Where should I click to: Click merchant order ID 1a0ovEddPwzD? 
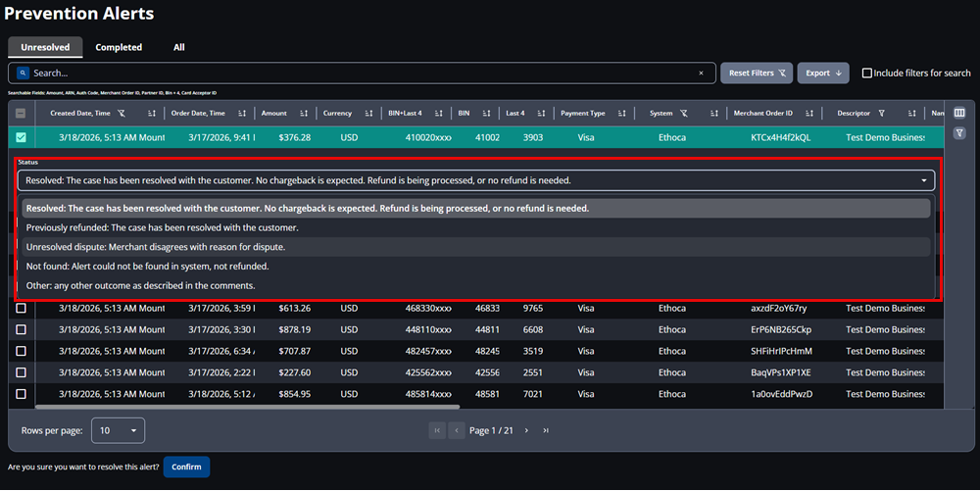point(781,394)
